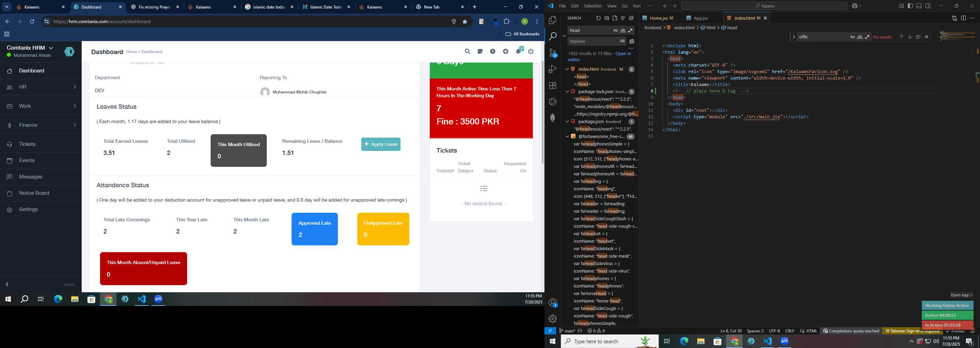980x348 pixels.
Task: Open the Selection menu in VS Code
Action: coord(593,6)
